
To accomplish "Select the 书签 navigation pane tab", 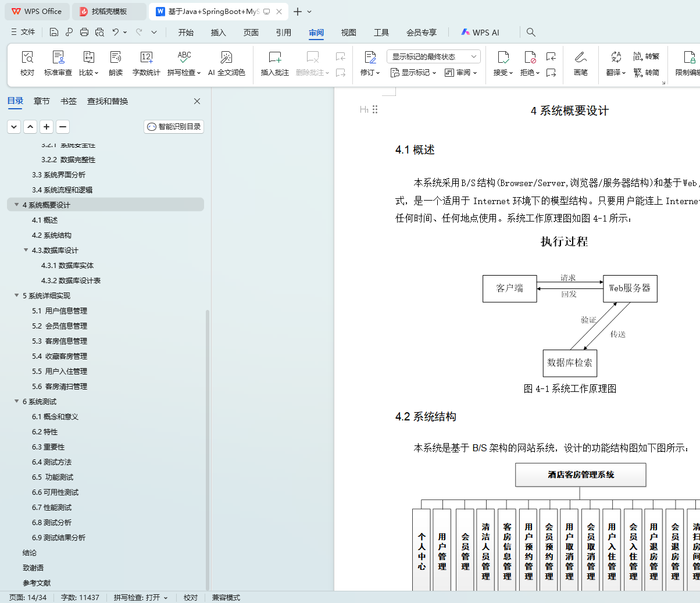I will (x=69, y=101).
